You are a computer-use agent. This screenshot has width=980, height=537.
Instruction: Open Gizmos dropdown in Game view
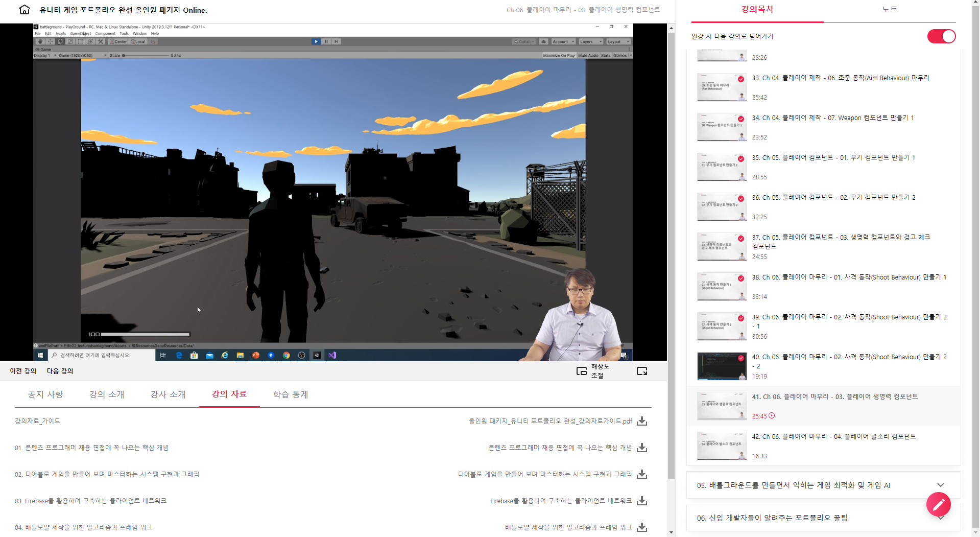click(x=623, y=55)
